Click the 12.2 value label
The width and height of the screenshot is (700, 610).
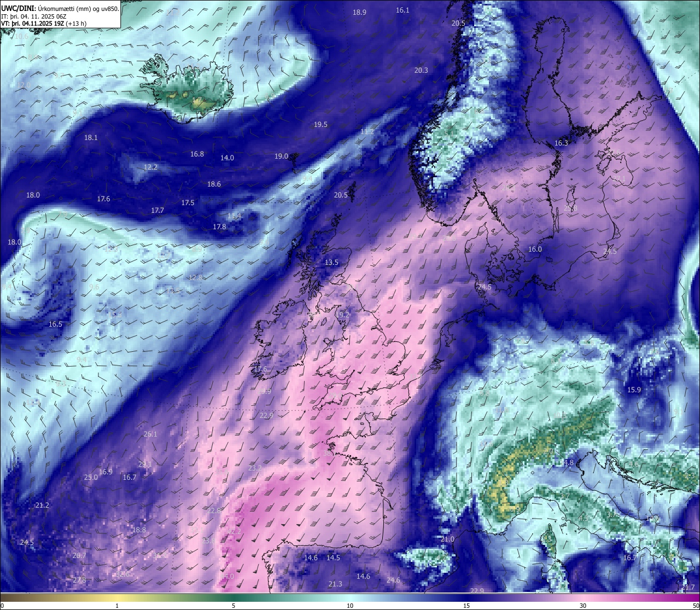click(x=150, y=167)
